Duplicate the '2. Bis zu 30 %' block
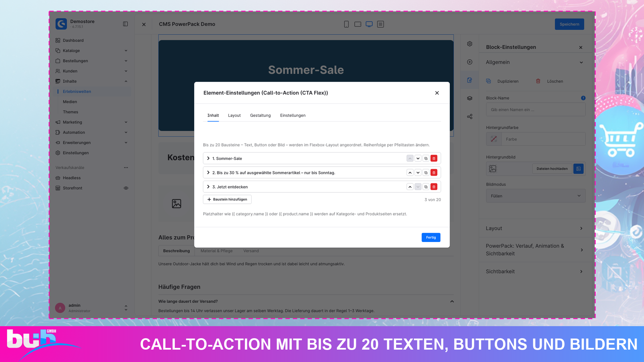 point(426,173)
